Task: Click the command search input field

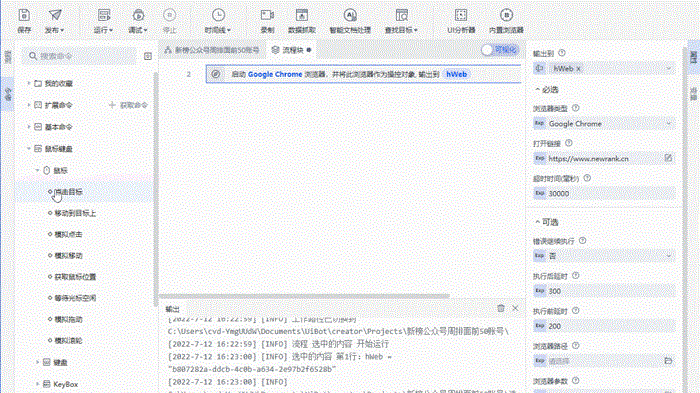Action: tap(80, 56)
